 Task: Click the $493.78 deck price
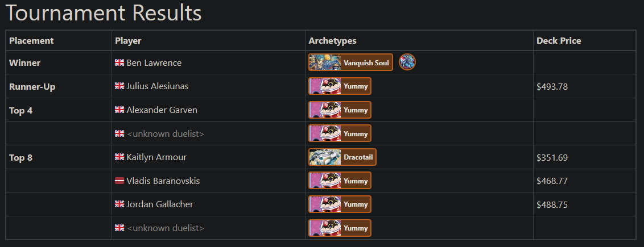click(x=552, y=87)
